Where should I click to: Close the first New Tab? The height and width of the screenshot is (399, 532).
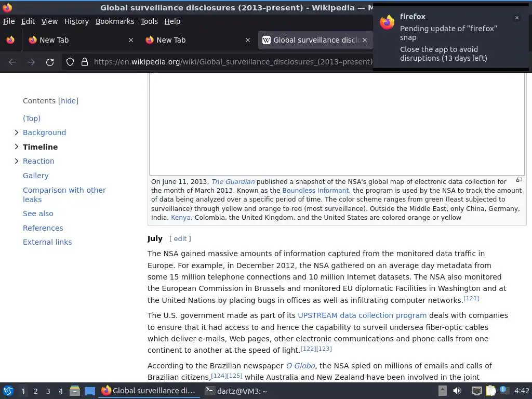point(130,40)
